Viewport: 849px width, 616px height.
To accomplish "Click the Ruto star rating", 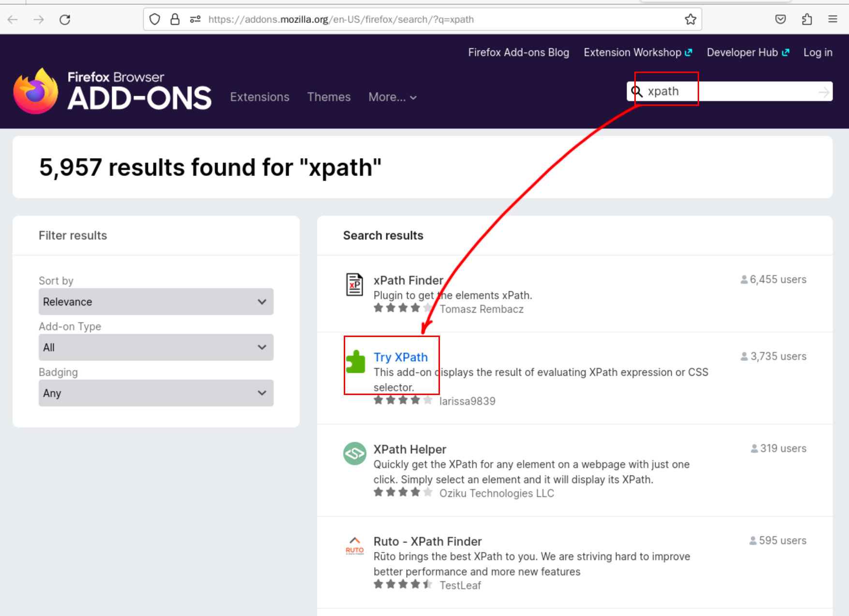I will click(403, 584).
